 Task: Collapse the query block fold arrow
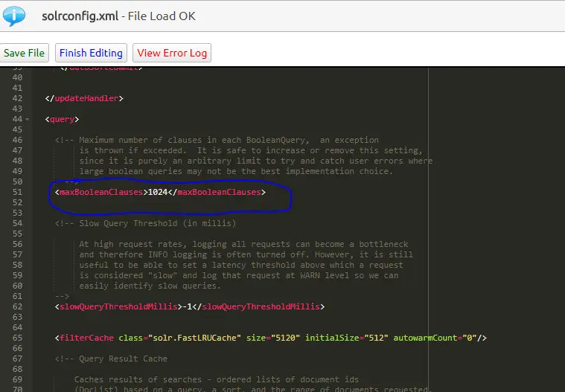coord(28,119)
